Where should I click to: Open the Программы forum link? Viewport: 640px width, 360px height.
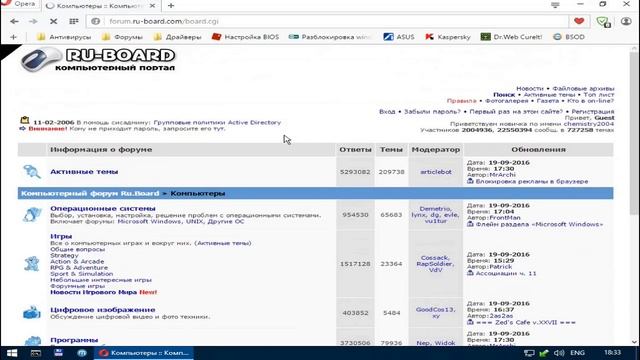point(74,340)
